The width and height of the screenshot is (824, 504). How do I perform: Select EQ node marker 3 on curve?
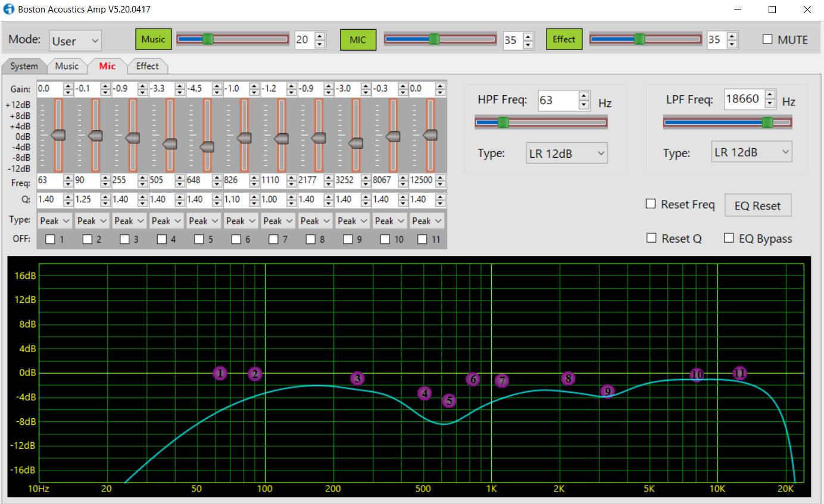357,378
